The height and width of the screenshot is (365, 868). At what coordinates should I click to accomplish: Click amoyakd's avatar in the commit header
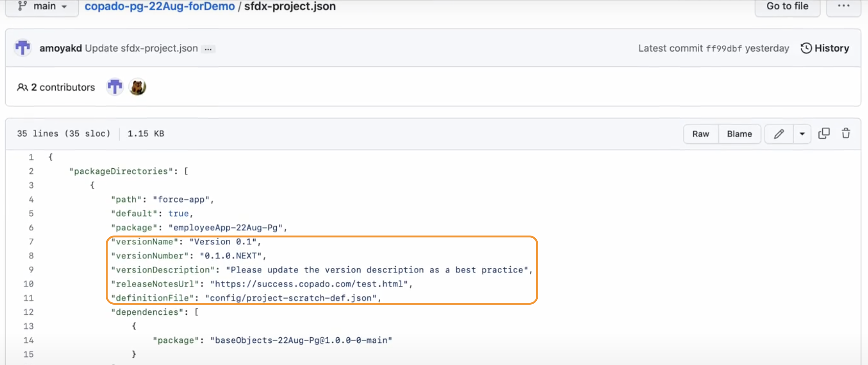click(23, 48)
